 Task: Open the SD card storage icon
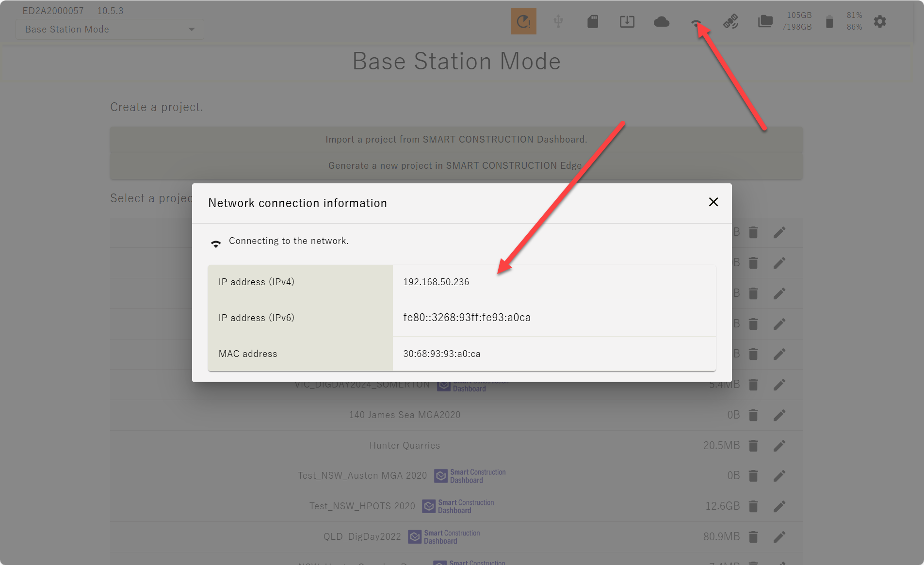pos(593,21)
